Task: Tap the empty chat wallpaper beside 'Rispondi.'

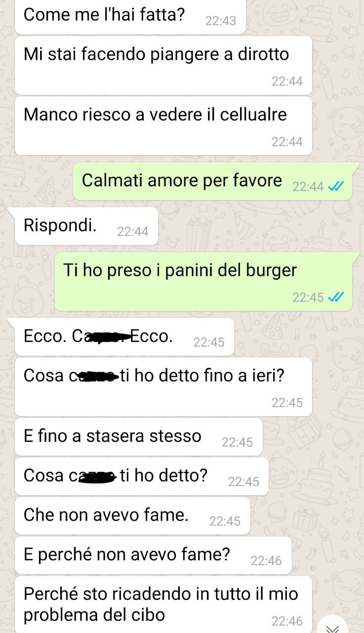Action: [x=257, y=226]
